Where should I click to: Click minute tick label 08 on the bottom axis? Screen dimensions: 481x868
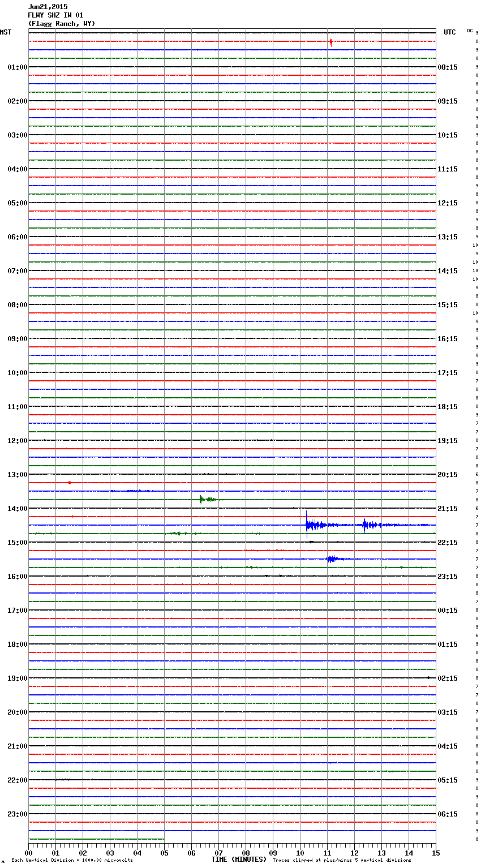click(246, 853)
